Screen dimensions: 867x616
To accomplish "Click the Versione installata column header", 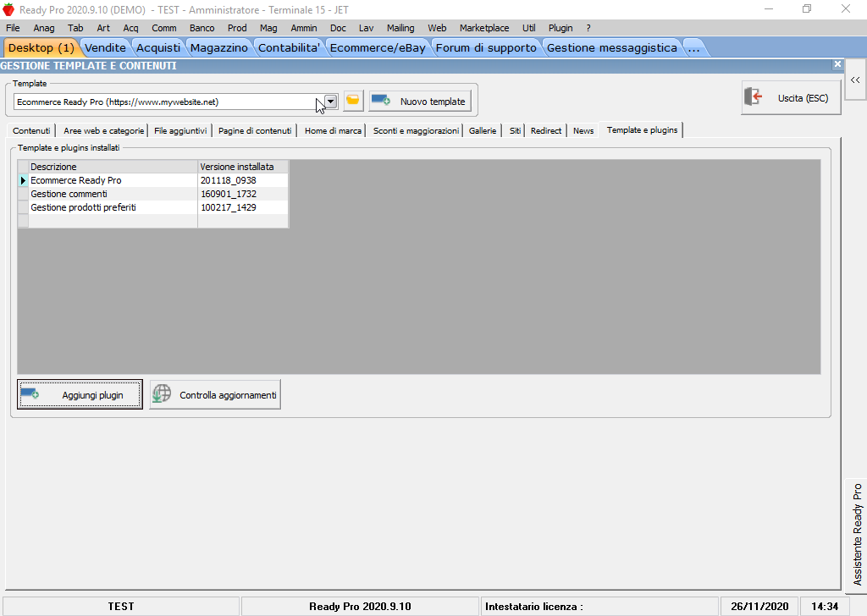I will pyautogui.click(x=243, y=167).
